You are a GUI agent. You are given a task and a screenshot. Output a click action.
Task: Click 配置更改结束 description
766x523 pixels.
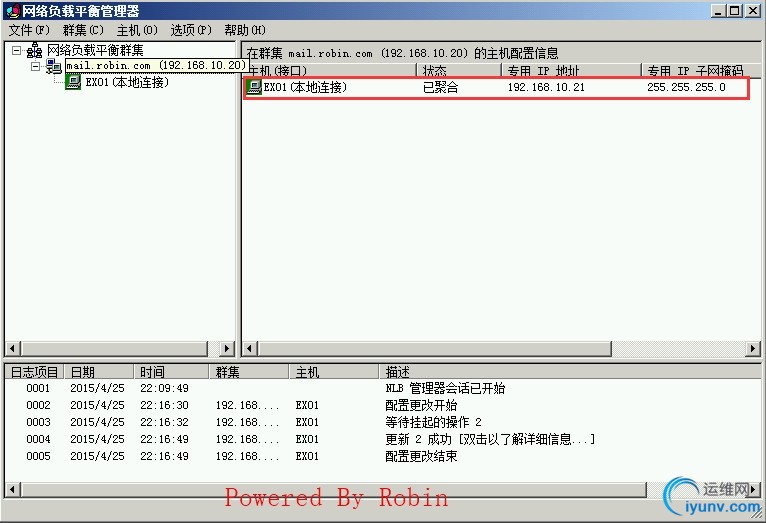click(421, 457)
